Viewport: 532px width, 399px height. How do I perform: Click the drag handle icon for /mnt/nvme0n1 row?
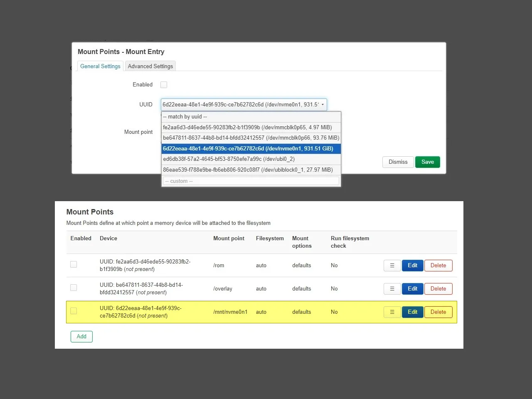[392, 312]
